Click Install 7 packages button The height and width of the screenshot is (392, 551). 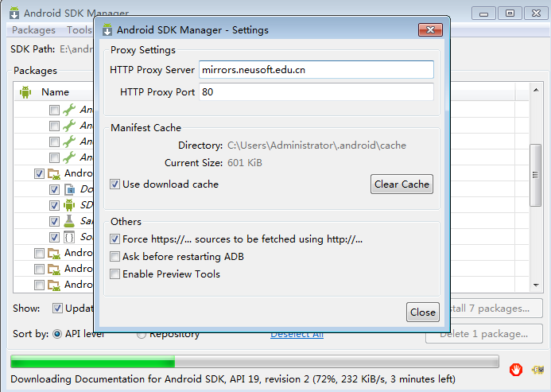pyautogui.click(x=496, y=309)
